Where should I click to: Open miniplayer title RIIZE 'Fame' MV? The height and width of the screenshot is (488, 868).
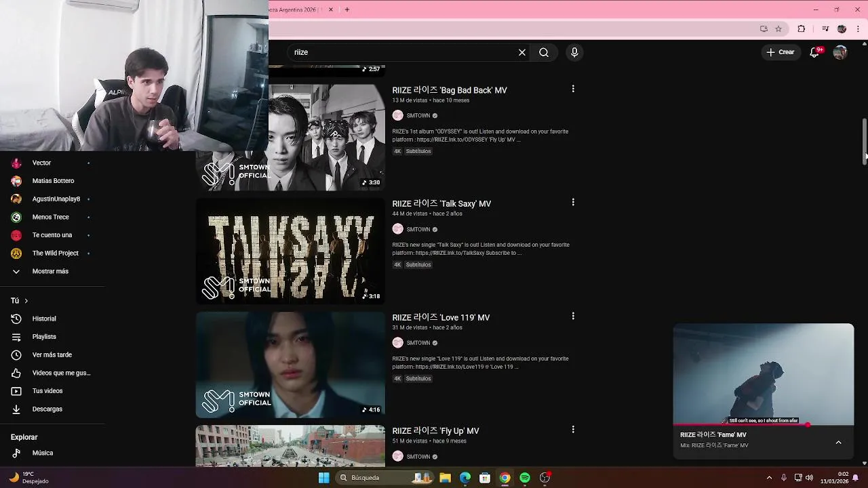713,435
